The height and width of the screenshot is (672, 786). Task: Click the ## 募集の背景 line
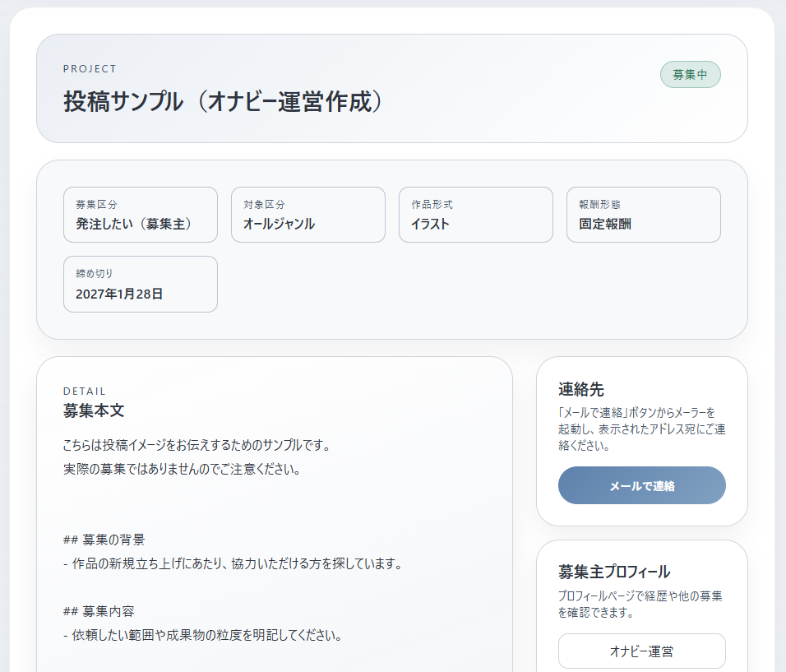(x=104, y=540)
